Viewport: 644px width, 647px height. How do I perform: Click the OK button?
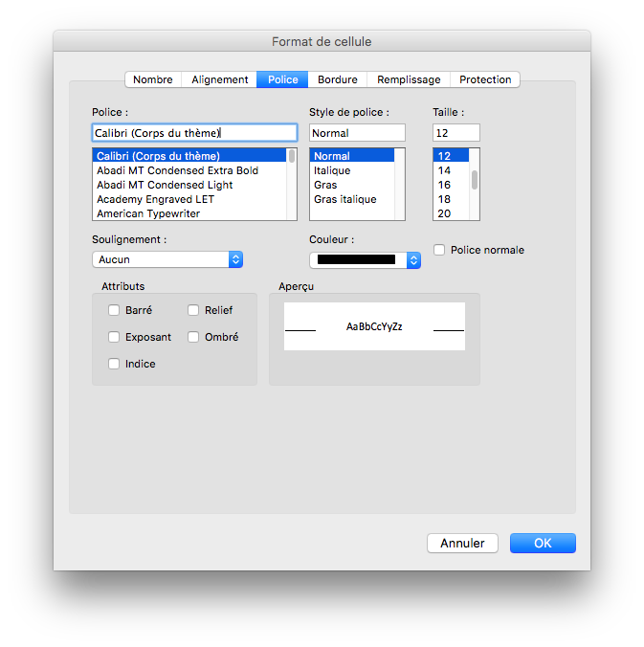543,543
